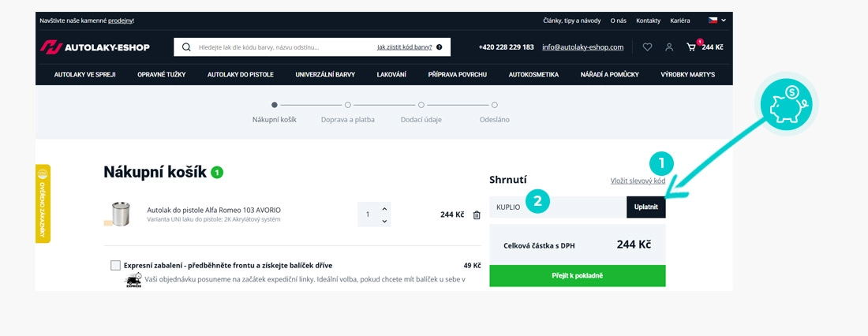
Task: Open the shopping cart icon in header
Action: [x=691, y=47]
